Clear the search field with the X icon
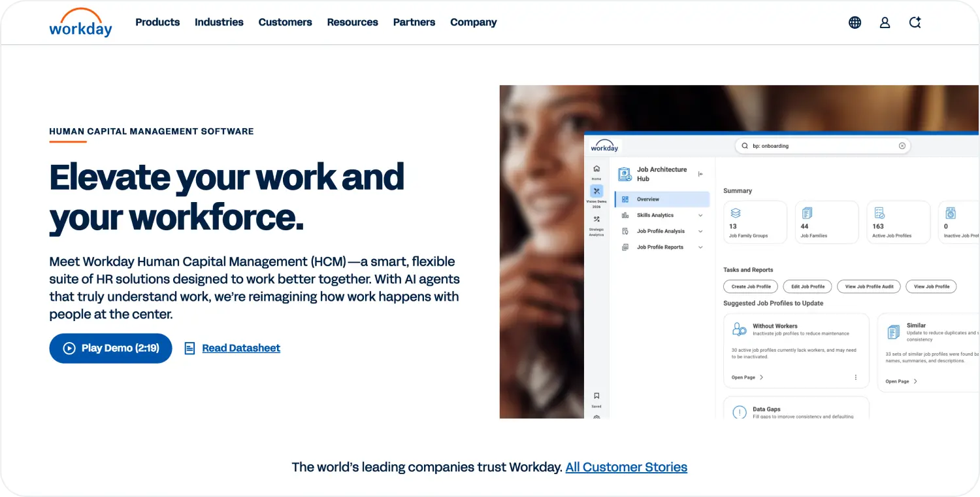The height and width of the screenshot is (497, 980). pyautogui.click(x=902, y=146)
